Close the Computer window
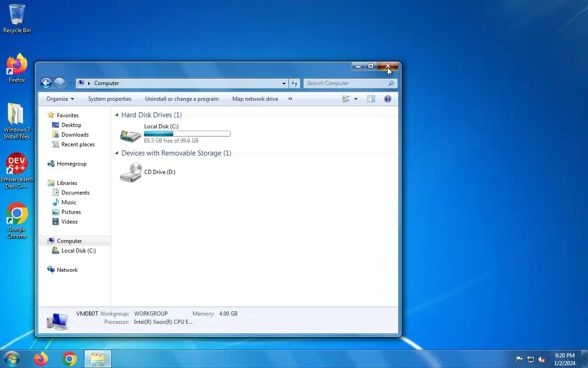Image resolution: width=588 pixels, height=368 pixels. [388, 66]
